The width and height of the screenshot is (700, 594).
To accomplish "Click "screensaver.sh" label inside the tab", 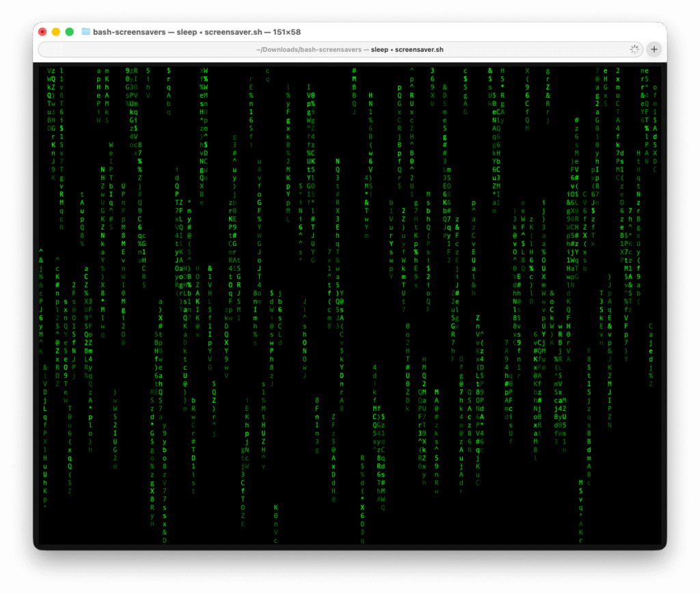I will point(419,49).
